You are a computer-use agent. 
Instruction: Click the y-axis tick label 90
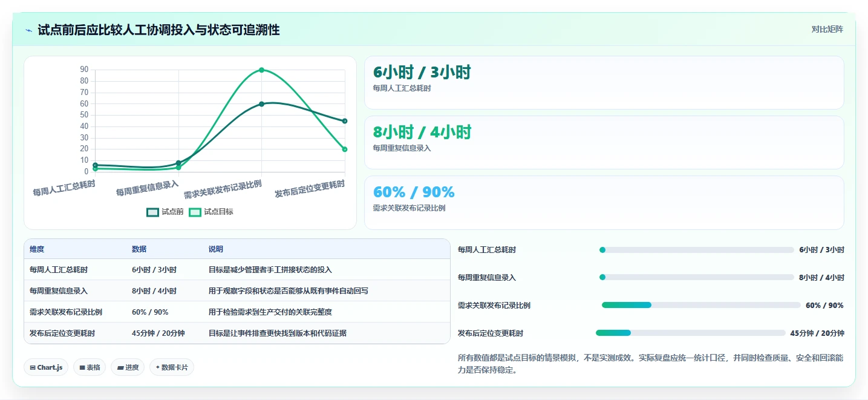pos(84,70)
